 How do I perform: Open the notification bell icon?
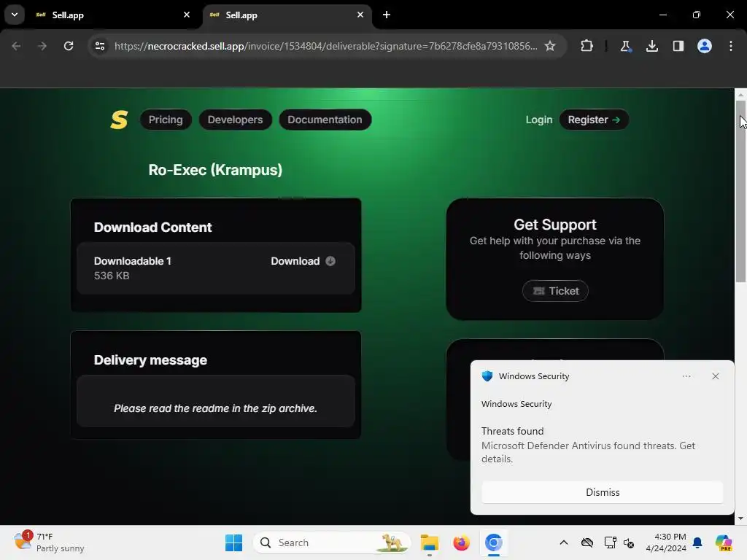click(697, 542)
